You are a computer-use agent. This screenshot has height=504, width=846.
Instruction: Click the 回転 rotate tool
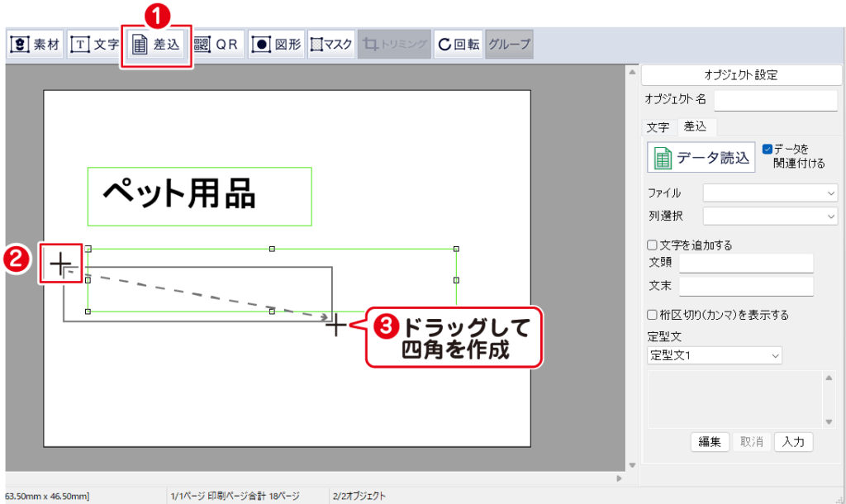[x=459, y=45]
